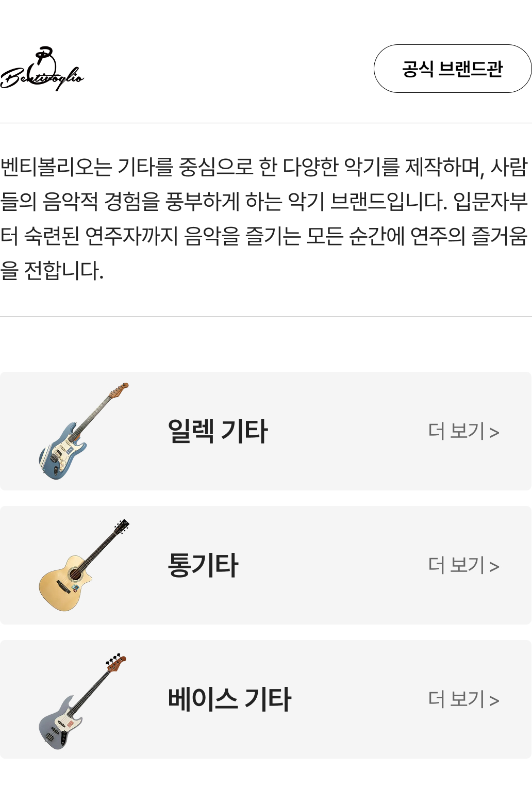Select the 통기타 category title

tap(203, 565)
